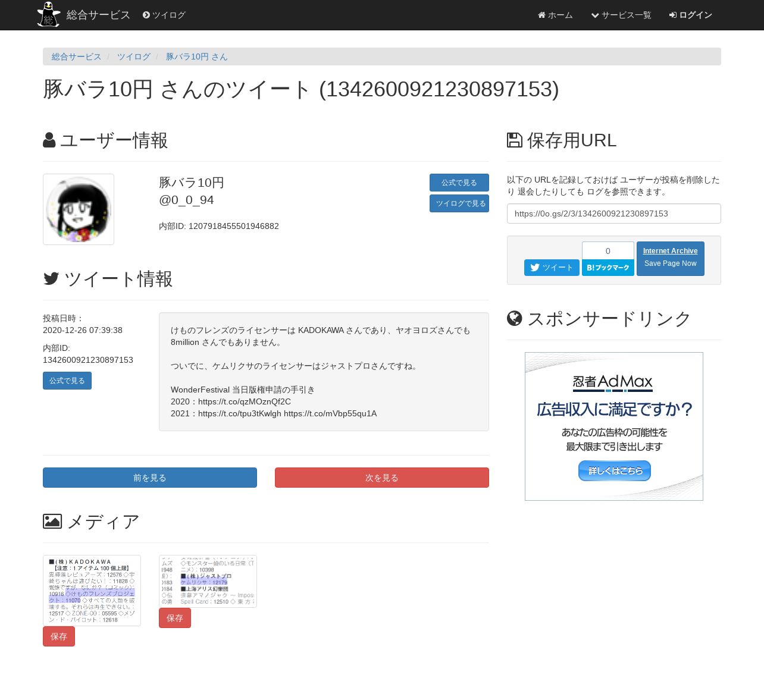The width and height of the screenshot is (764, 700).
Task: Click ログイン in the navbar
Action: click(690, 15)
